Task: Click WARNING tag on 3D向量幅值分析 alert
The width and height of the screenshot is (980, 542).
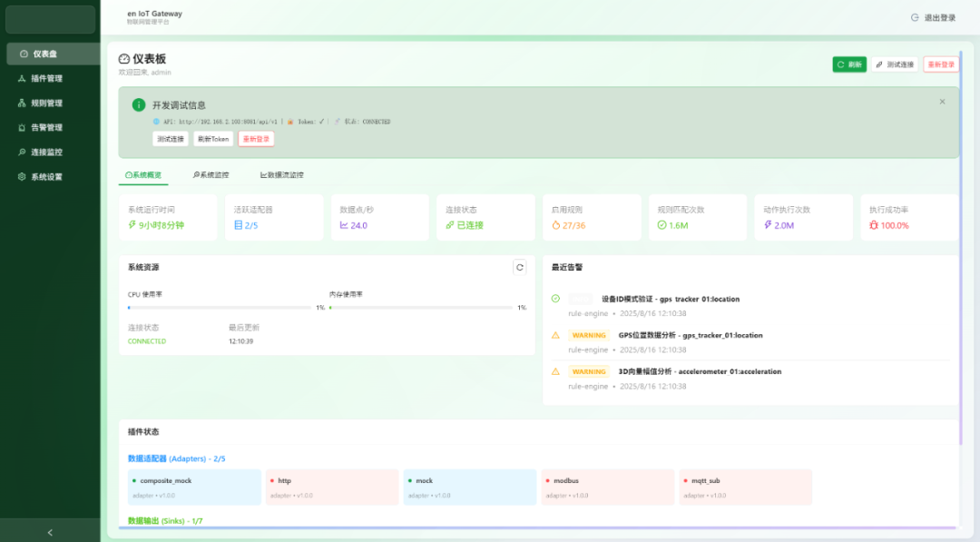Action: pos(589,371)
